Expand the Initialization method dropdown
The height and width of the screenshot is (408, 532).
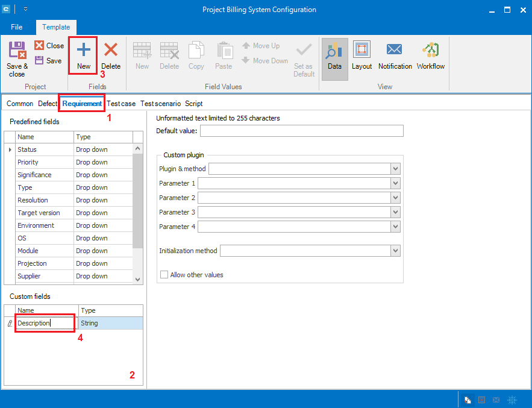click(x=395, y=251)
